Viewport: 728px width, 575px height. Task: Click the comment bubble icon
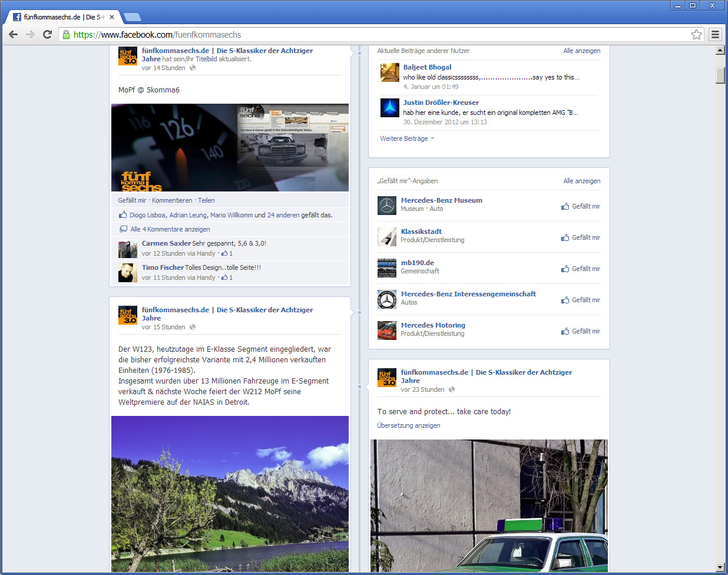(x=123, y=229)
